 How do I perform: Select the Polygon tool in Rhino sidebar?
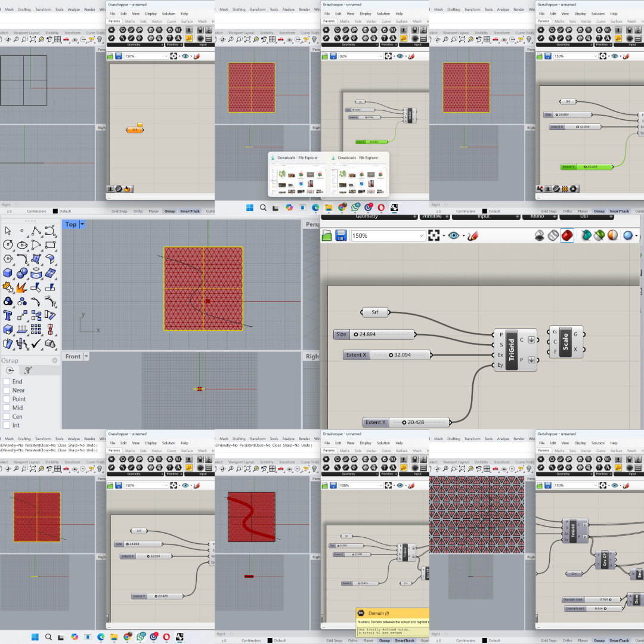[x=8, y=259]
